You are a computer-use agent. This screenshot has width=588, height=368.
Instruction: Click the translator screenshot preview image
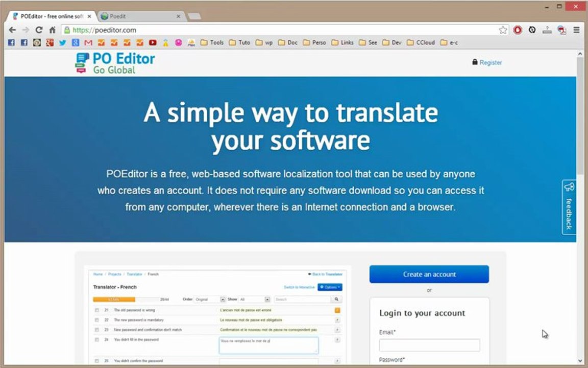[x=217, y=315]
